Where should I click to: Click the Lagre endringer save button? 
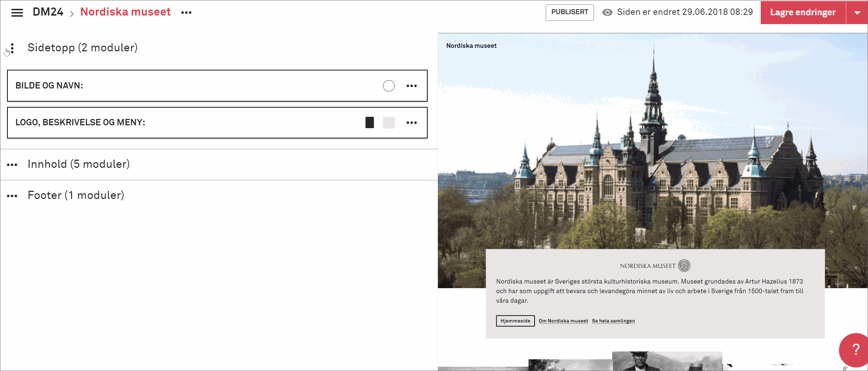[803, 12]
